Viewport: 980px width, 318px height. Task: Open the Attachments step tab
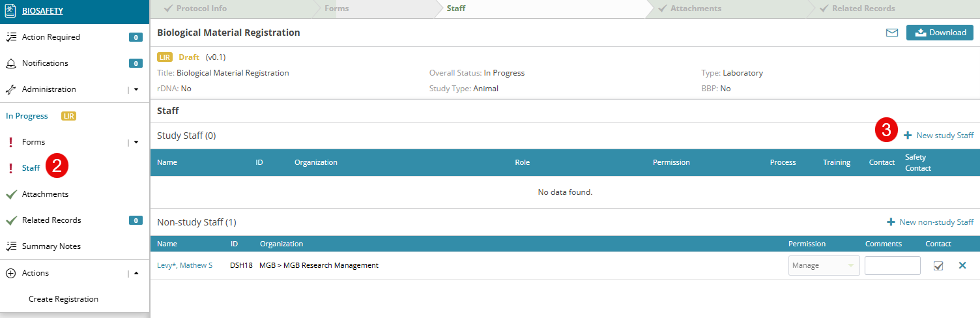click(x=696, y=8)
